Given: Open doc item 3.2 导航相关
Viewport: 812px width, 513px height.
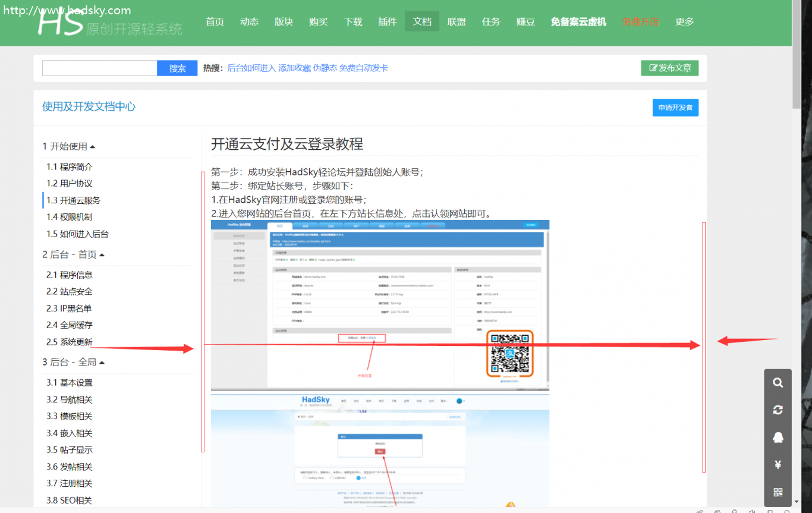Looking at the screenshot, I should (x=70, y=399).
